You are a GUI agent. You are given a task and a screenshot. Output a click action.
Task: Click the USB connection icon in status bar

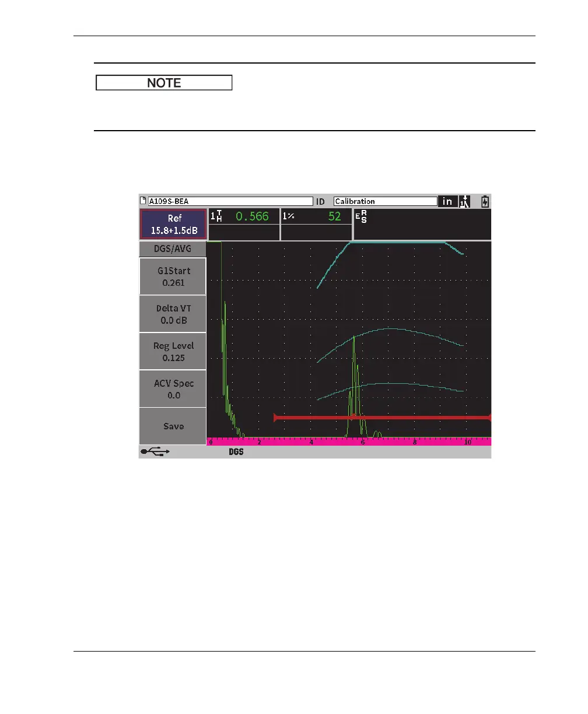155,452
